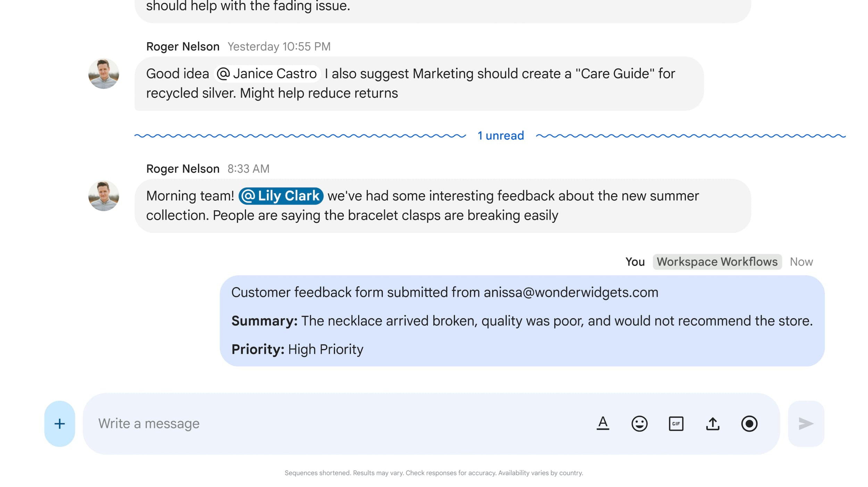The width and height of the screenshot is (868, 487).
Task: Click Roger Nelson's avatar from yesterday's message
Action: coord(103,74)
